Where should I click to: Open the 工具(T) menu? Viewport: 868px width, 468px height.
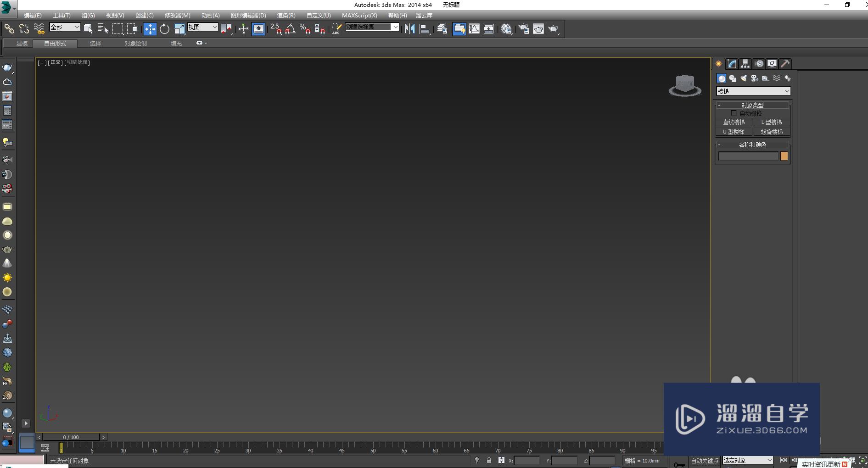pos(62,16)
